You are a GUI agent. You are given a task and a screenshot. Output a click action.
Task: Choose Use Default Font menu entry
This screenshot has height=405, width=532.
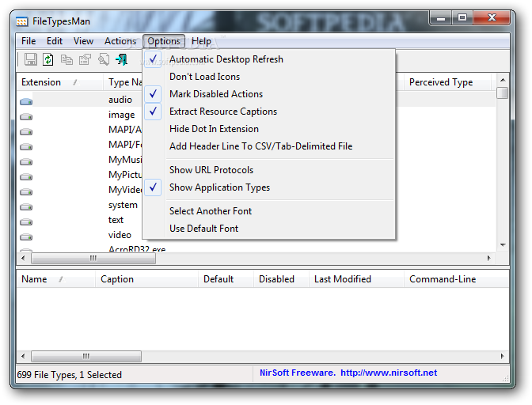click(x=269, y=229)
